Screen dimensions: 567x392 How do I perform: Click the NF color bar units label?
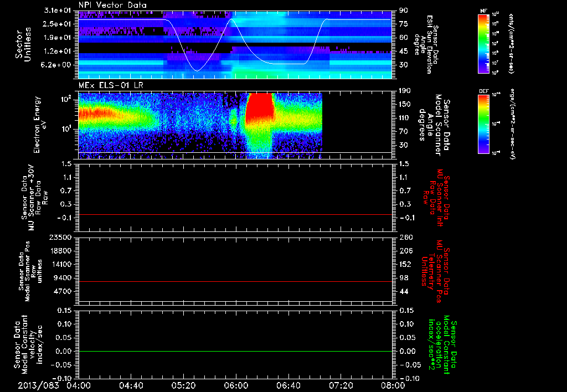511,43
